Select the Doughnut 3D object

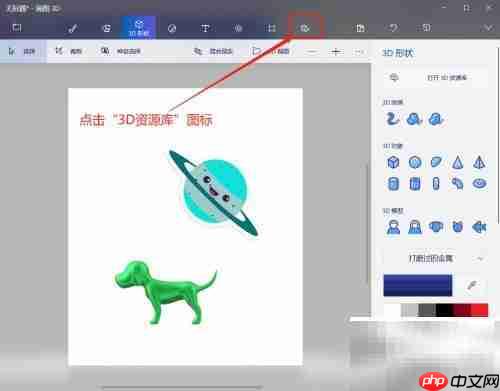click(479, 184)
